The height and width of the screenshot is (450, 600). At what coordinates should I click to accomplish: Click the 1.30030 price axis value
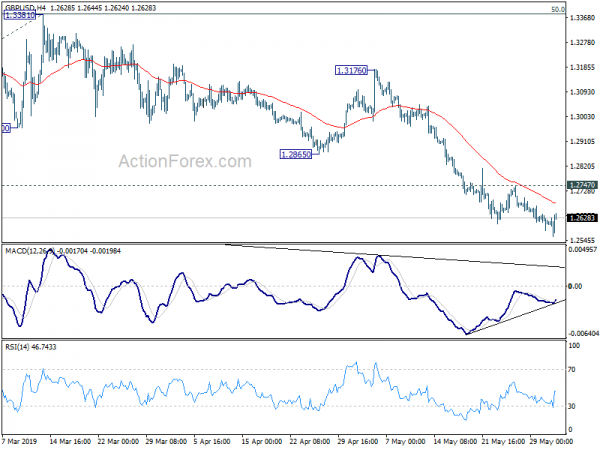pyautogui.click(x=582, y=117)
